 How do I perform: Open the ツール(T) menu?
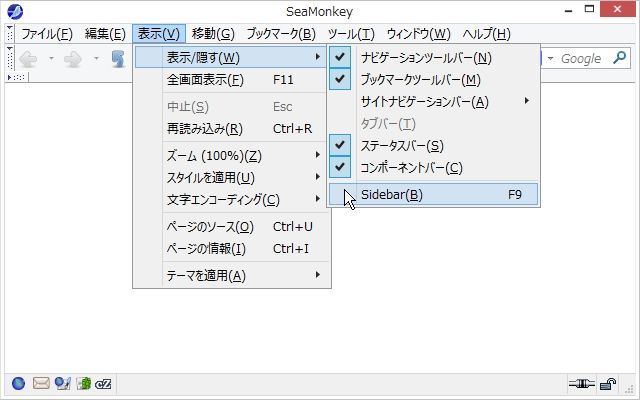[351, 34]
